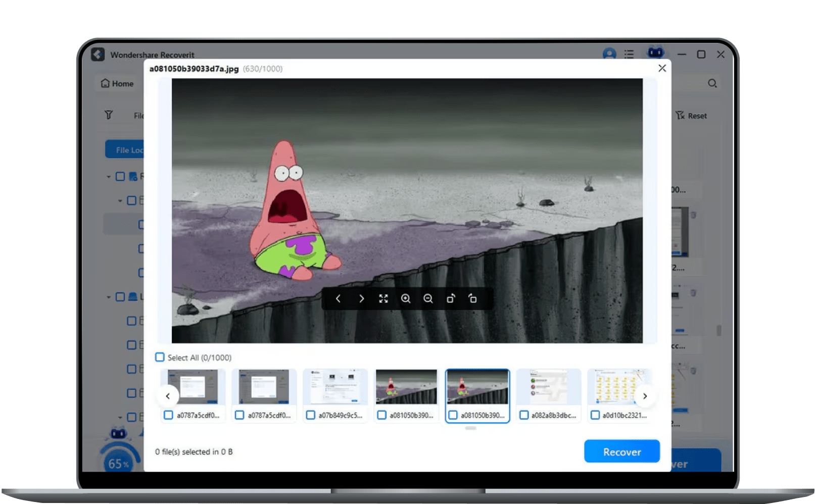Click the large preview image
Image resolution: width=815 pixels, height=504 pixels.
click(407, 211)
